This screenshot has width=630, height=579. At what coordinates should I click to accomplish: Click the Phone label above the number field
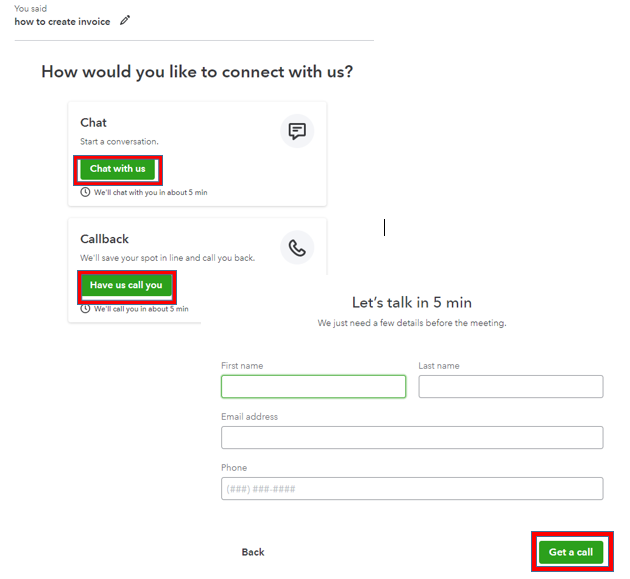tap(234, 468)
